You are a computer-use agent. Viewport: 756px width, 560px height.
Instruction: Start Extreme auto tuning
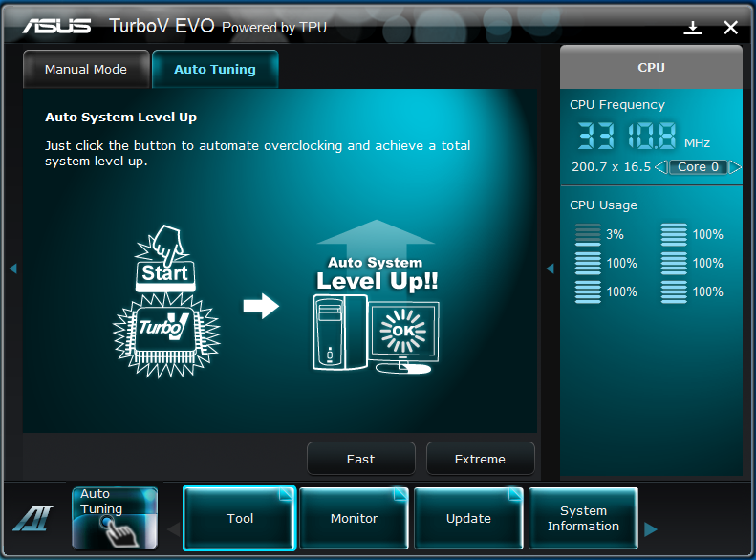[480, 459]
